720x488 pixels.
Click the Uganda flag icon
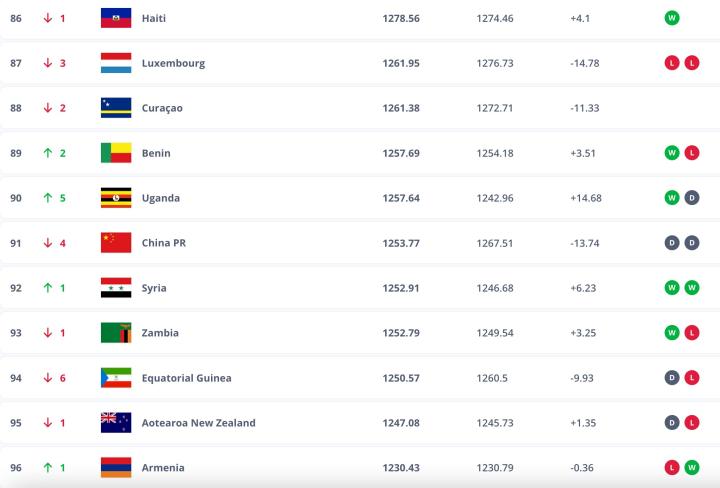116,198
